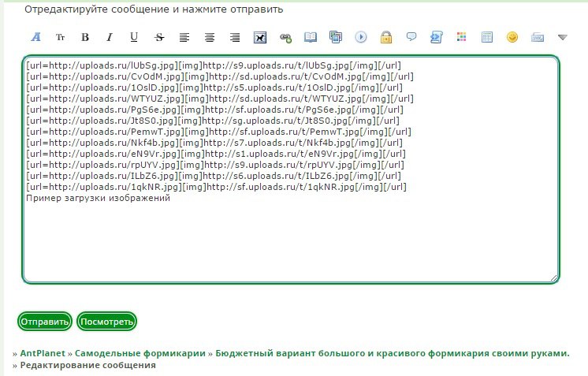Image resolution: width=588 pixels, height=376 pixels.
Task: Apply strikethrough formatting
Action: point(159,37)
